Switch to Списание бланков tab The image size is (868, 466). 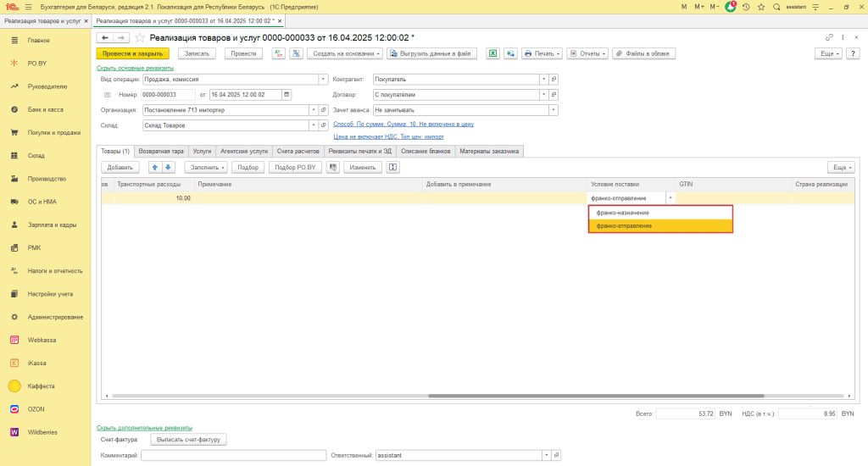[x=426, y=151]
